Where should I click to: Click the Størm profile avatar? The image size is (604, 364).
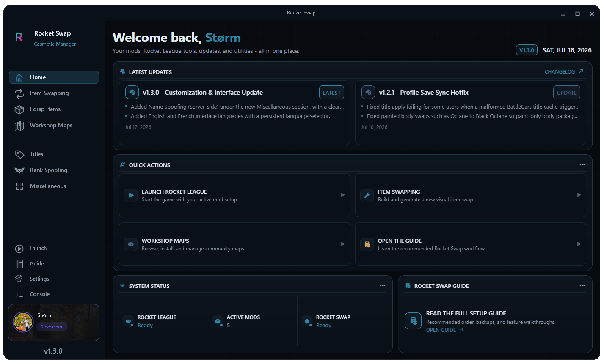tap(23, 322)
